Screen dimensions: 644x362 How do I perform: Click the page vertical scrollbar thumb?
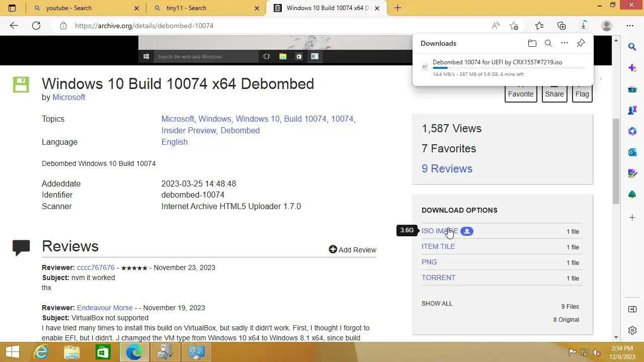tap(616, 161)
